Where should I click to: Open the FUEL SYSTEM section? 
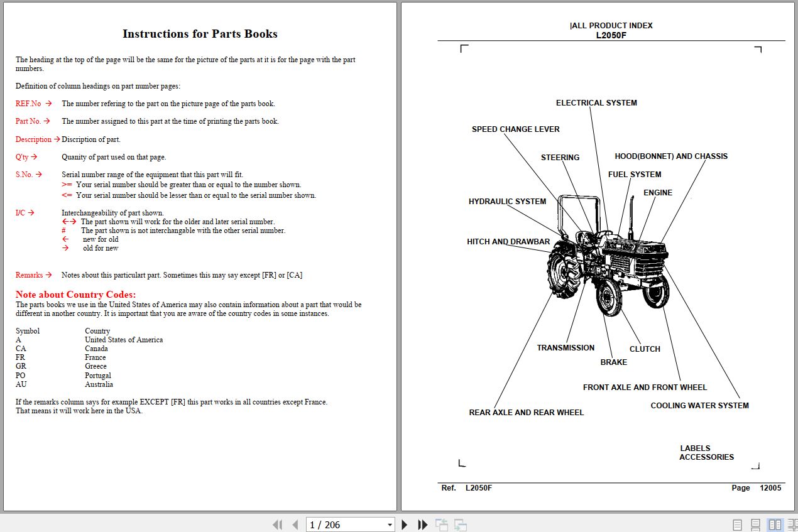tap(635, 175)
